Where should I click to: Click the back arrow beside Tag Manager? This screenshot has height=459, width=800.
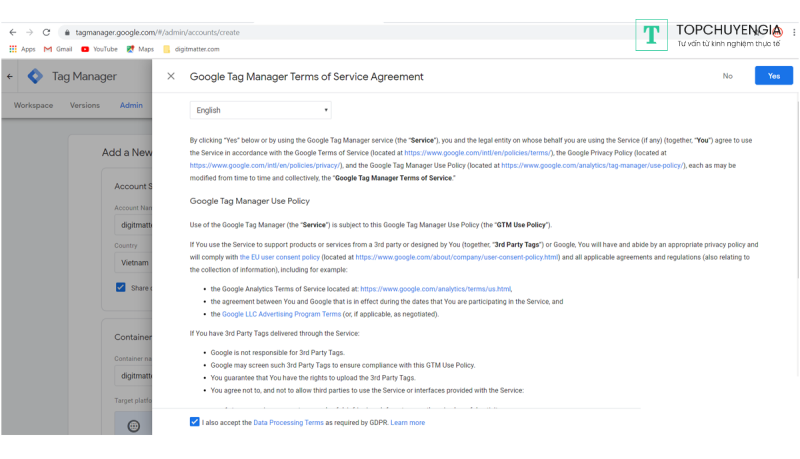pyautogui.click(x=10, y=76)
